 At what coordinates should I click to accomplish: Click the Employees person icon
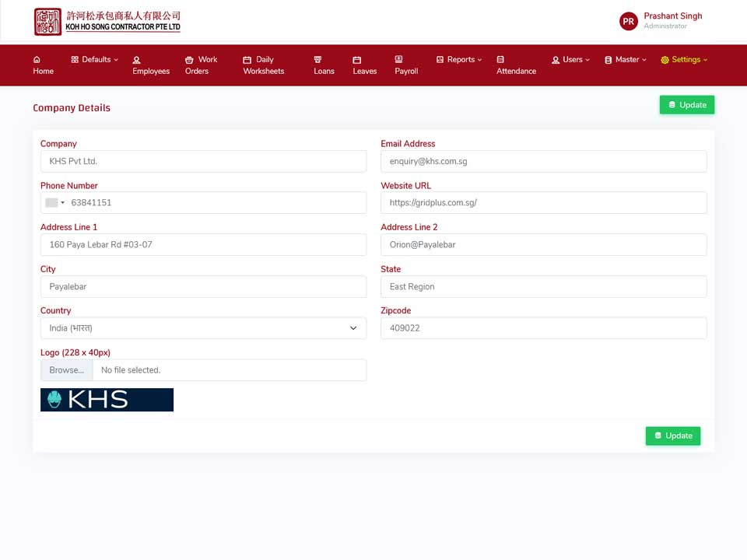point(136,60)
